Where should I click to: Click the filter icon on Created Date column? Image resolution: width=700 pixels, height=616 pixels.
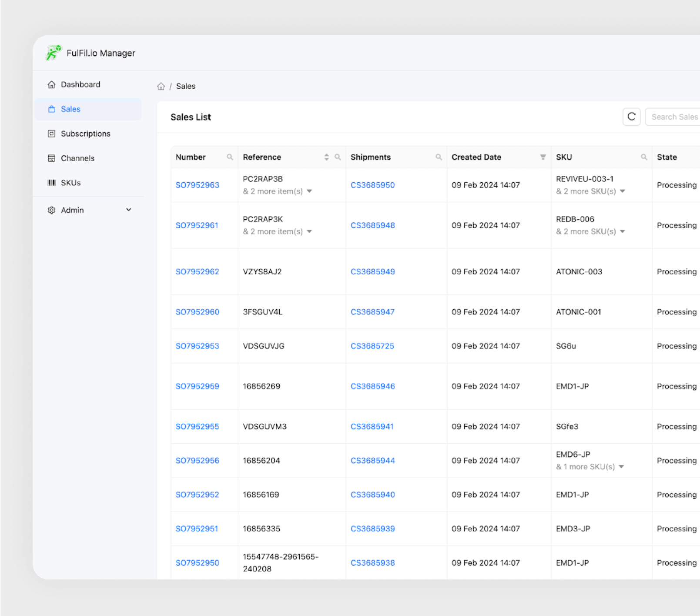(x=543, y=157)
